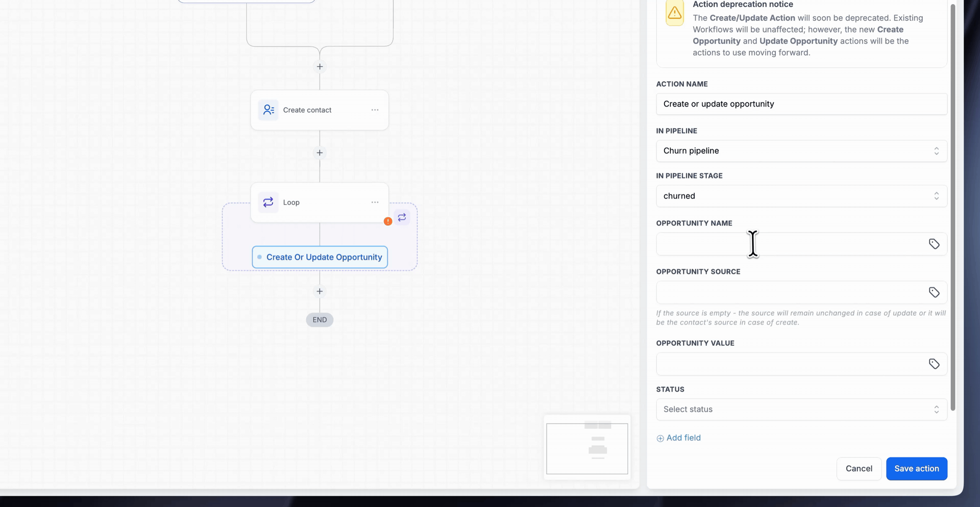Viewport: 980px width, 507px height.
Task: Cancel the action edit
Action: click(x=859, y=469)
